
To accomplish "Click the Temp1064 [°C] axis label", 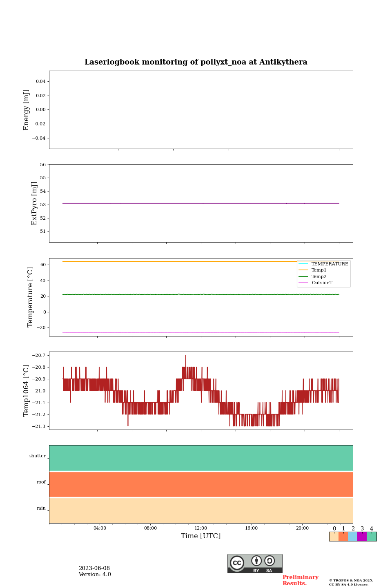I will (x=27, y=391).
